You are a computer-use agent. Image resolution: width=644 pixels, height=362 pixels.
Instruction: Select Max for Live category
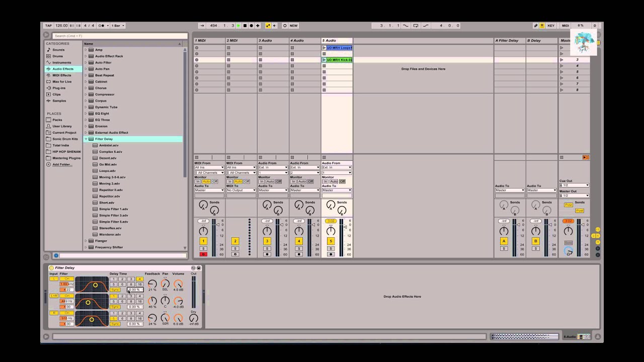(62, 81)
